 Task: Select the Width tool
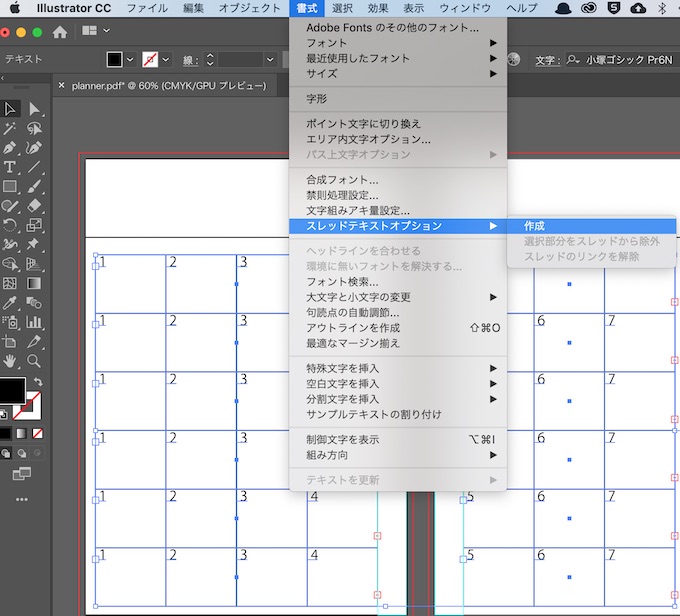(10, 245)
